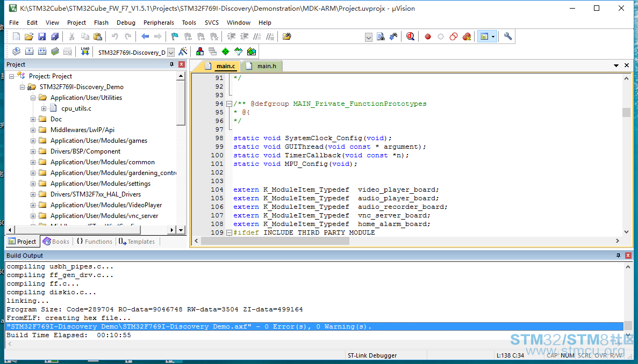
Task: Expand the Drivers/BSP/Component folder
Action: pyautogui.click(x=33, y=151)
